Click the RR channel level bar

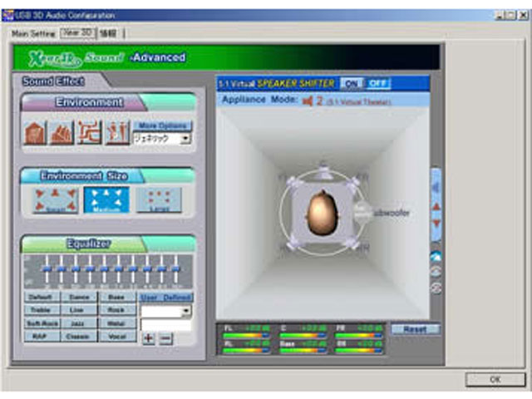pos(358,351)
